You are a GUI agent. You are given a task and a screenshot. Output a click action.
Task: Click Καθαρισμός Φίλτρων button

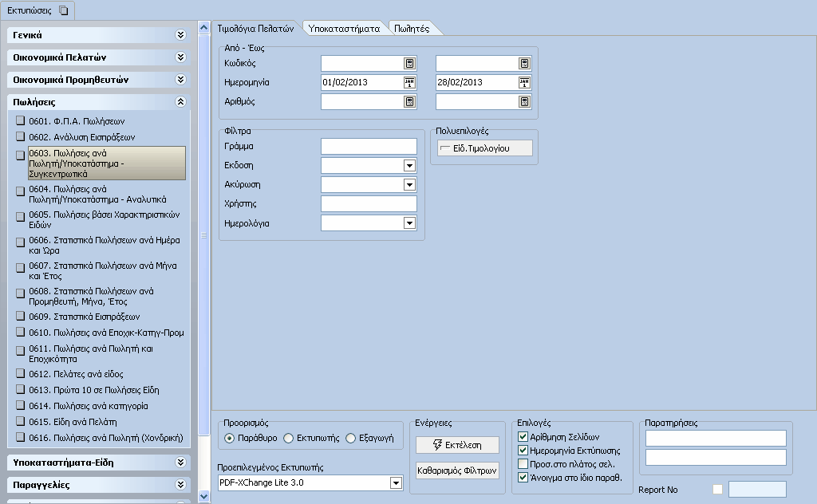[x=457, y=471]
